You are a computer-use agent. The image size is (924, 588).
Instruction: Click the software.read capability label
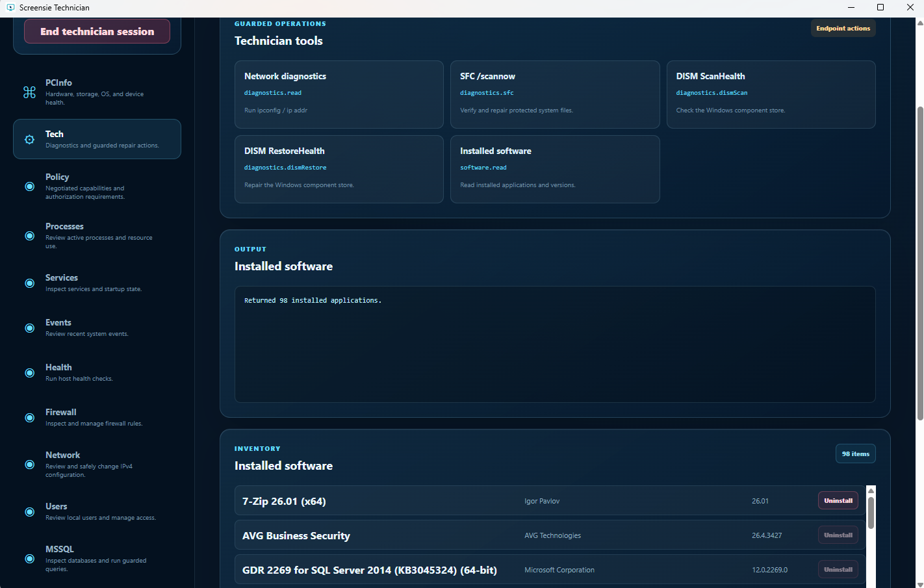pyautogui.click(x=483, y=168)
